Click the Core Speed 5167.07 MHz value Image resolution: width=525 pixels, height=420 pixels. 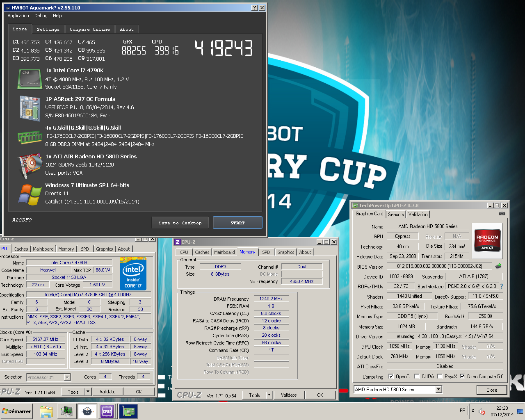click(46, 339)
